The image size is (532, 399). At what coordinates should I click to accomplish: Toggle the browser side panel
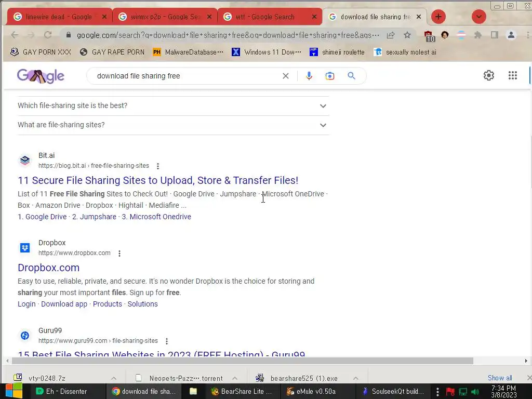tap(495, 35)
